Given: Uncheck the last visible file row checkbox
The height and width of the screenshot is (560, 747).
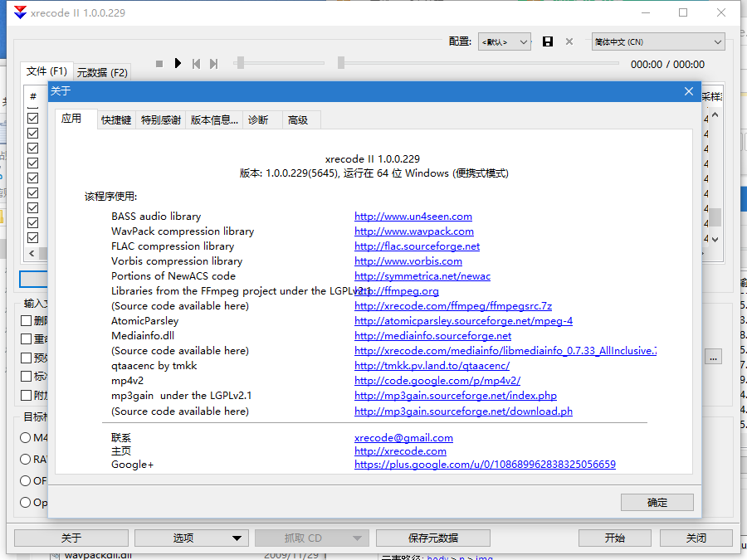Looking at the screenshot, I should (33, 237).
